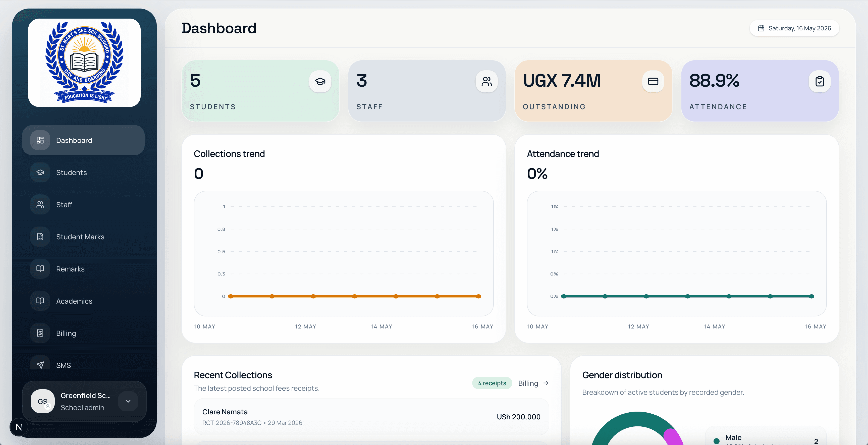Click the Dashboard page title
The width and height of the screenshot is (868, 445).
coord(219,28)
